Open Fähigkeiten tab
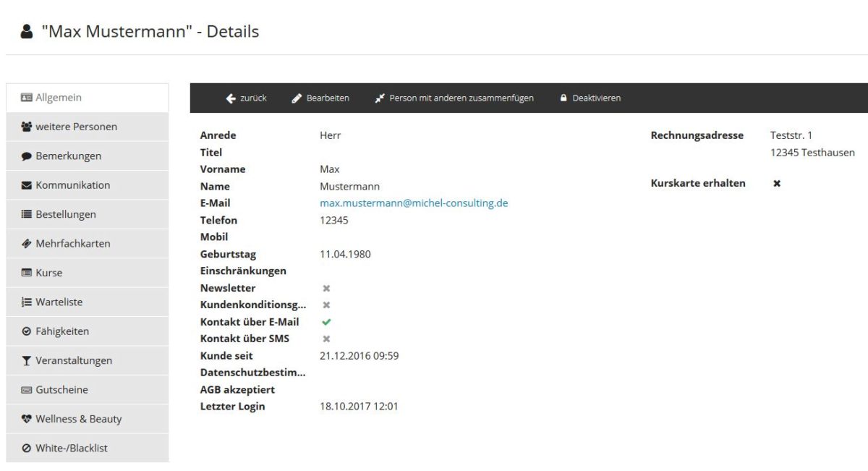 88,331
